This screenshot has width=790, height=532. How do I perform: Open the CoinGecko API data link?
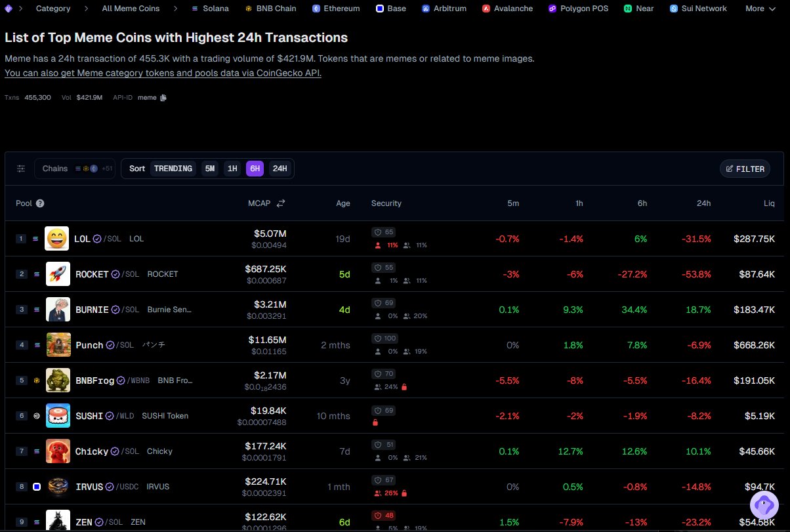(163, 73)
